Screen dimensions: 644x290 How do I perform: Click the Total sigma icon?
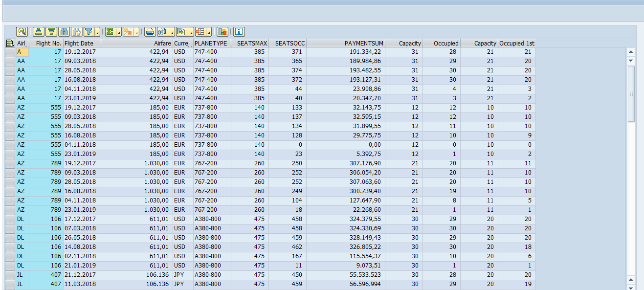coord(111,32)
